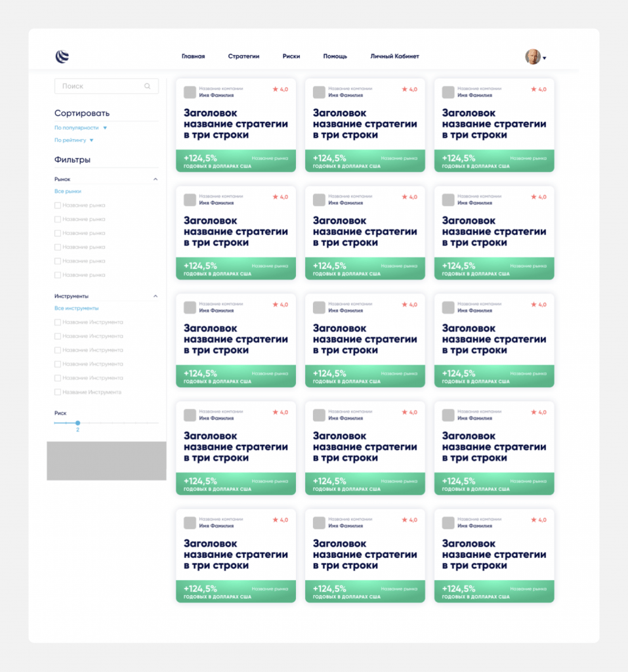Click the magnifier icon in the Поиск field
The height and width of the screenshot is (672, 628).
click(148, 86)
